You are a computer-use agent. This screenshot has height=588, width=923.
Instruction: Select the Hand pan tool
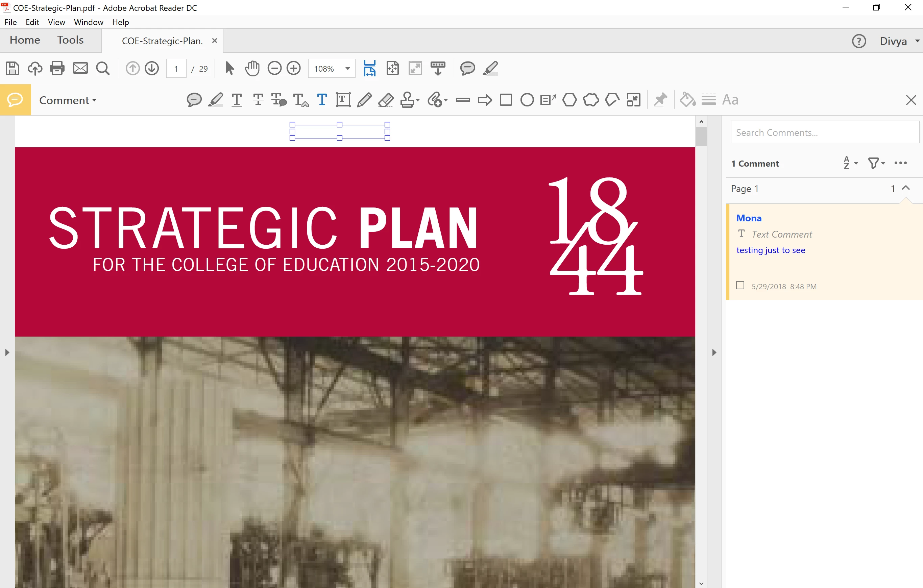(252, 69)
